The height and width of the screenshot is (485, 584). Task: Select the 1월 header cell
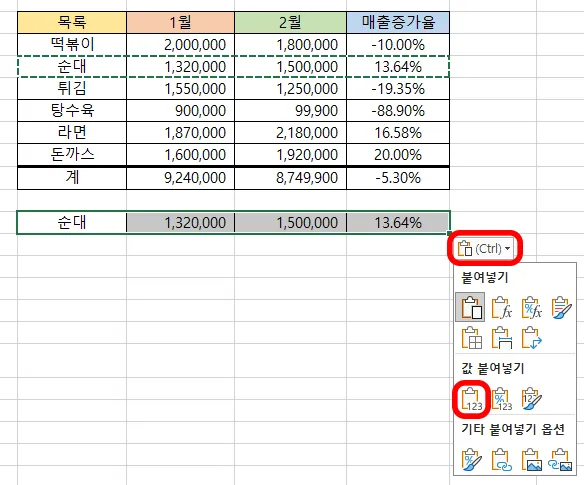pos(180,22)
